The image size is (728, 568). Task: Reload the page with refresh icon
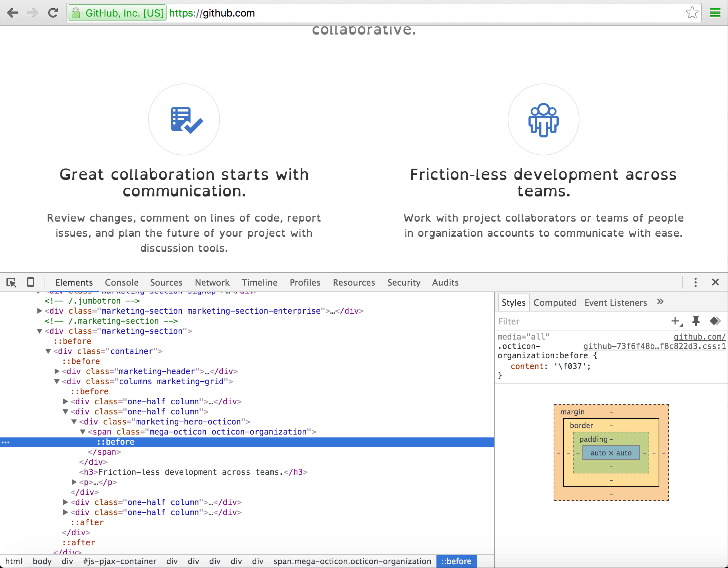tap(53, 13)
